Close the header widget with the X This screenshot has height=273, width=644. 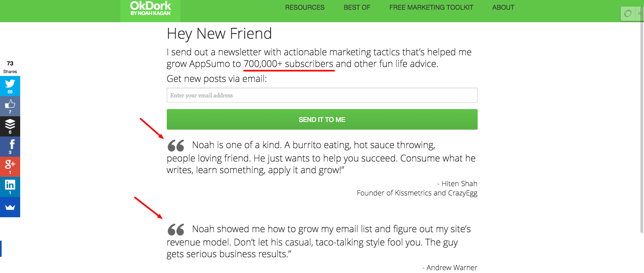(x=640, y=13)
